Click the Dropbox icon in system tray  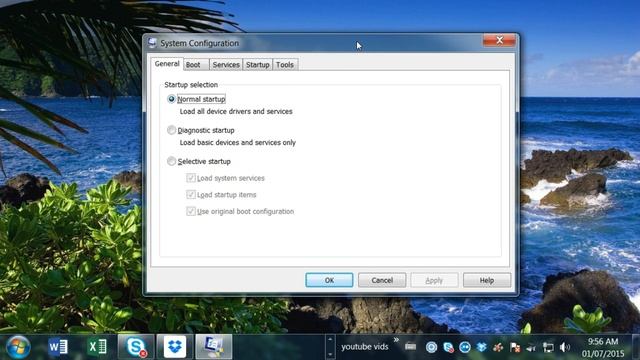(x=482, y=347)
